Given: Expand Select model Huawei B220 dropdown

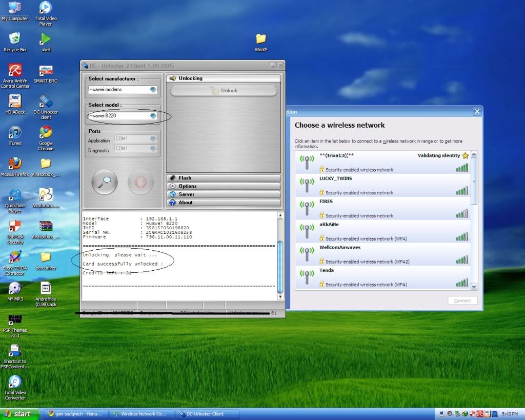Looking at the screenshot, I should [x=153, y=116].
